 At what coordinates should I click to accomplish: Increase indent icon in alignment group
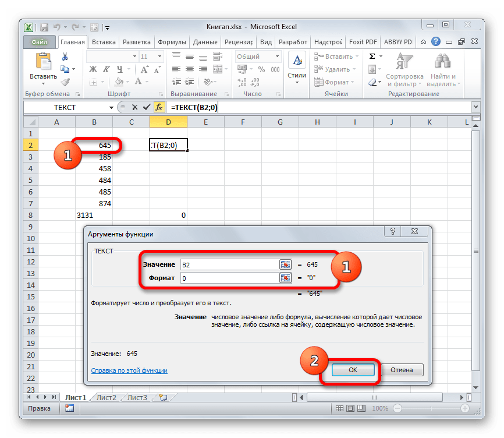(x=190, y=82)
